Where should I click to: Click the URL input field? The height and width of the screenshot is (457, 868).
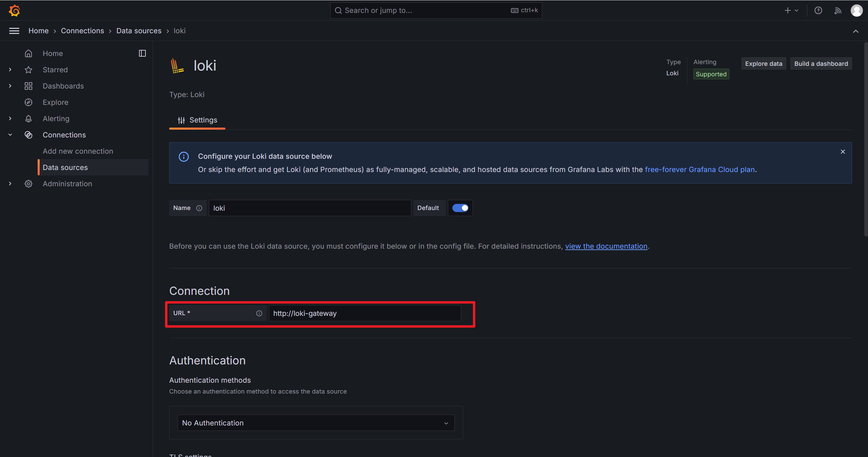pos(365,313)
